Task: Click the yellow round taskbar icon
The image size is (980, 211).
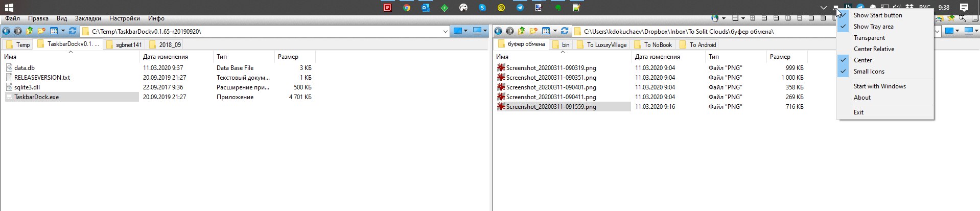Action: click(x=501, y=8)
